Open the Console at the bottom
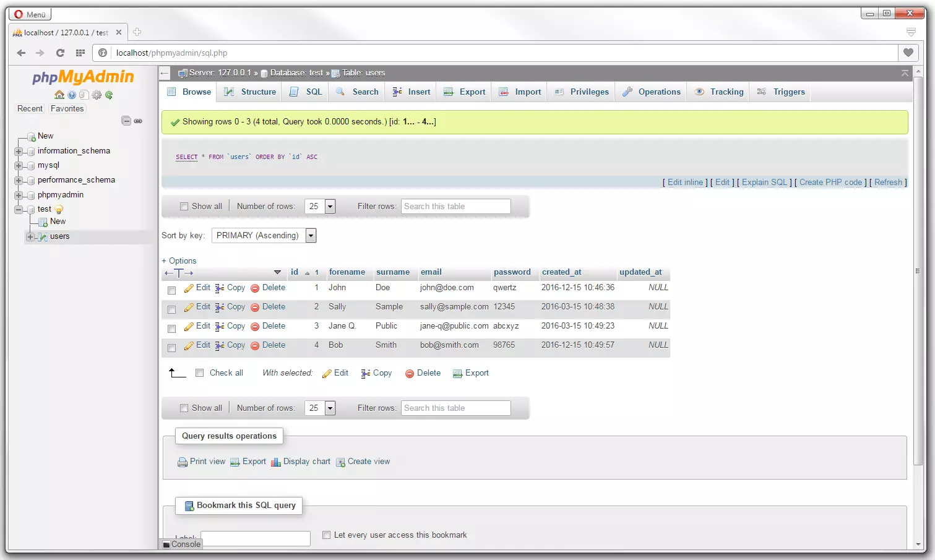Image resolution: width=935 pixels, height=560 pixels. pos(181,544)
